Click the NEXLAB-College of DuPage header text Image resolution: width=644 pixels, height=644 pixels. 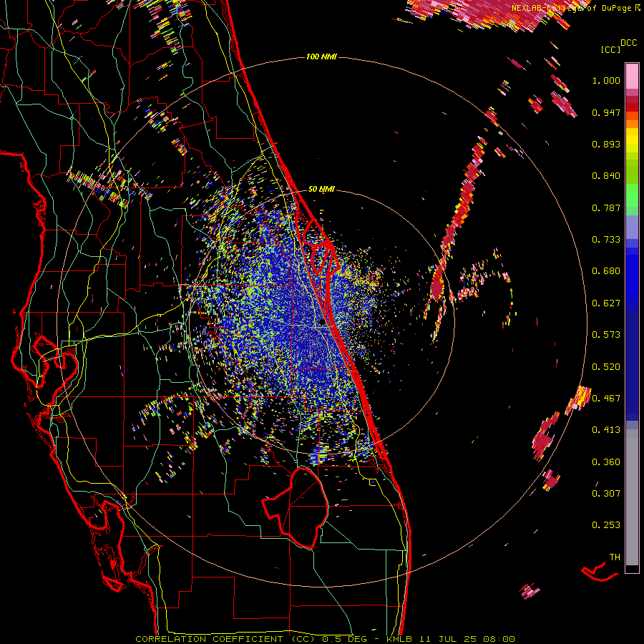coord(571,8)
